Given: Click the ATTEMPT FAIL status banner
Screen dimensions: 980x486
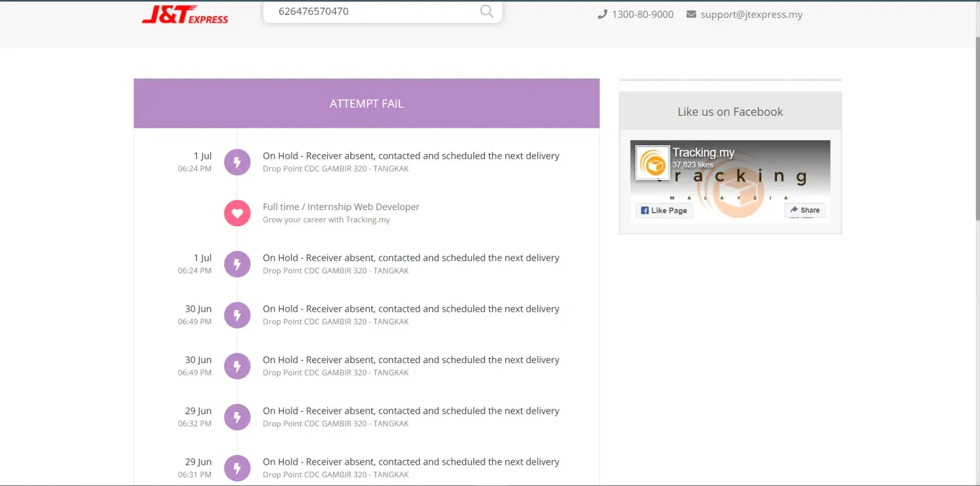Looking at the screenshot, I should click(x=366, y=103).
